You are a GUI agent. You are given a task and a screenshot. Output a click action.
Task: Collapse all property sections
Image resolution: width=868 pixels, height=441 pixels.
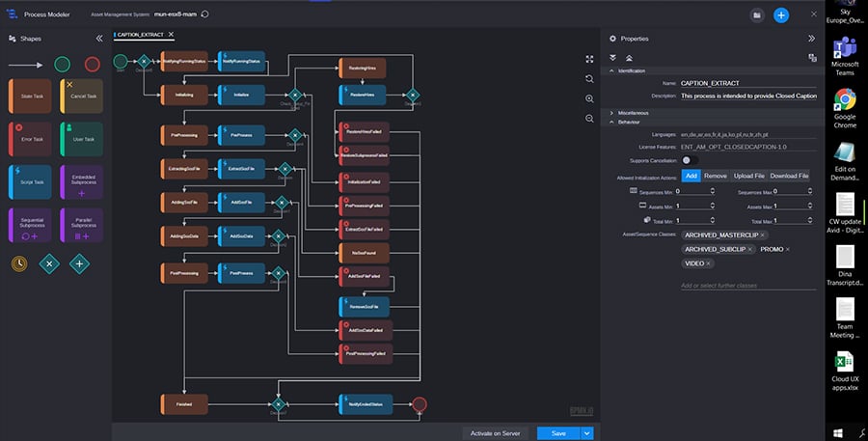[629, 58]
